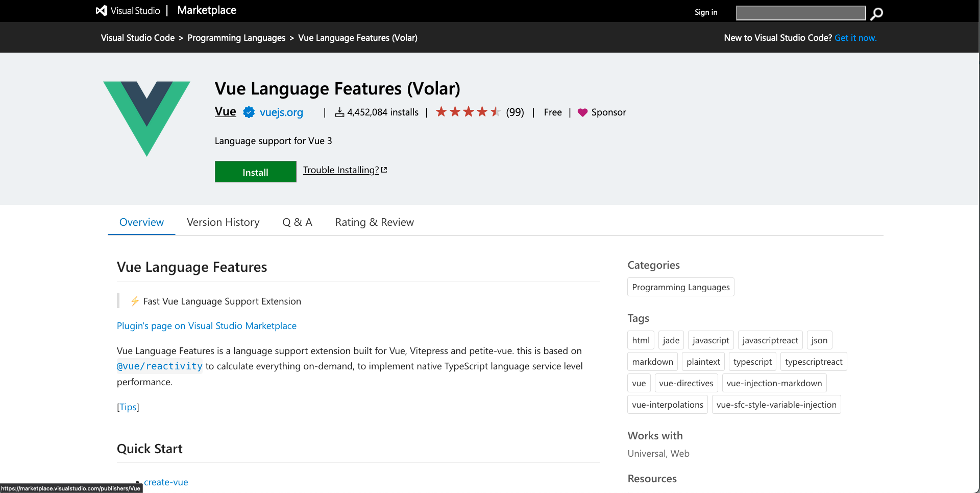Switch to the Q & A tab

[297, 222]
